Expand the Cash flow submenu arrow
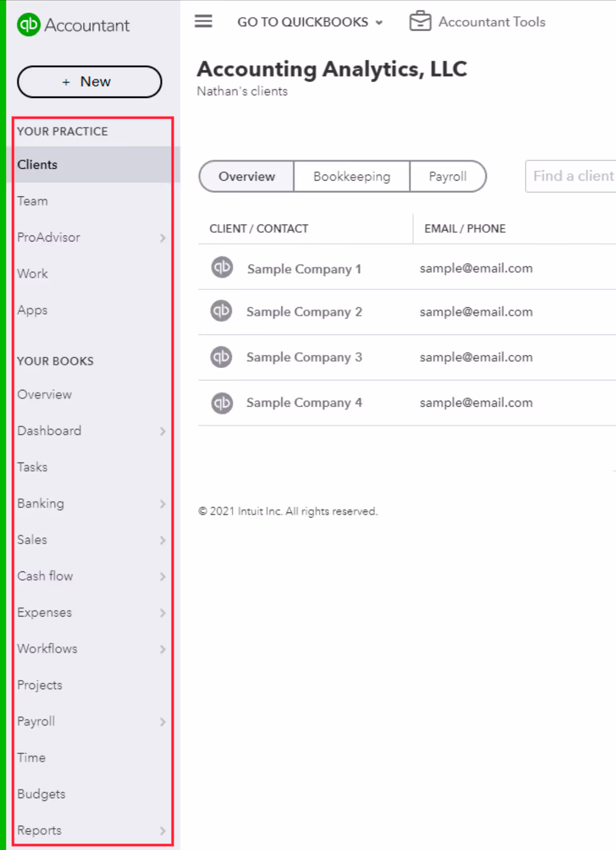616x850 pixels. point(163,576)
